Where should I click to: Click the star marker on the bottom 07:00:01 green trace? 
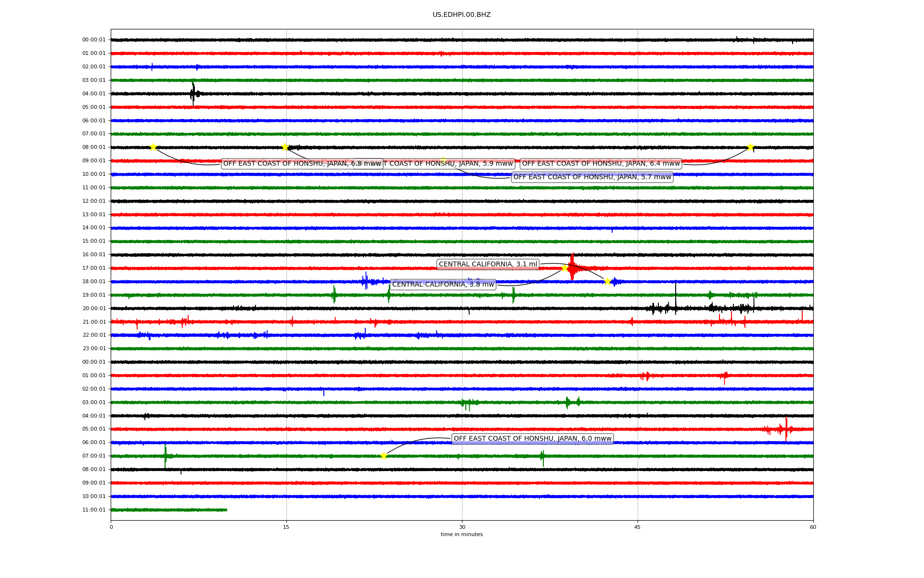[384, 456]
